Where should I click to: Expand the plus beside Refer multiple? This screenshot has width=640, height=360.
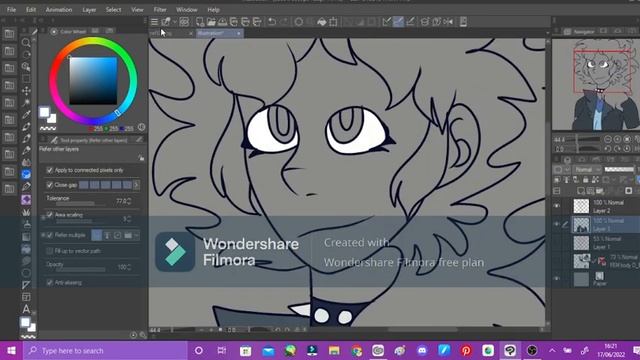(43, 235)
